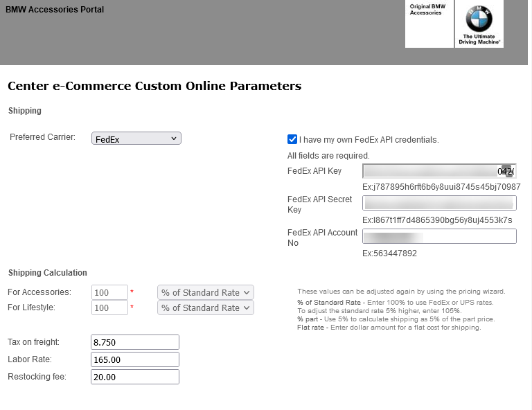Click the Restocking fee input field
Viewport: 532px width, 410px height.
click(x=135, y=377)
